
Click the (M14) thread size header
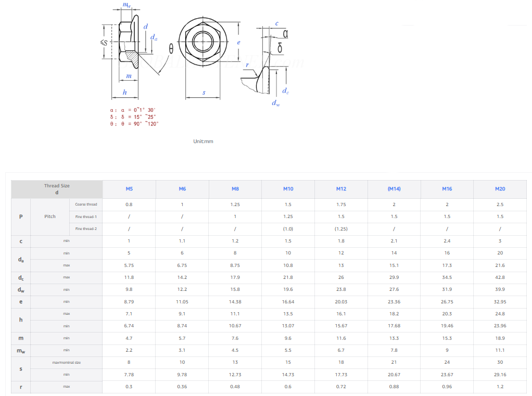[x=394, y=189]
